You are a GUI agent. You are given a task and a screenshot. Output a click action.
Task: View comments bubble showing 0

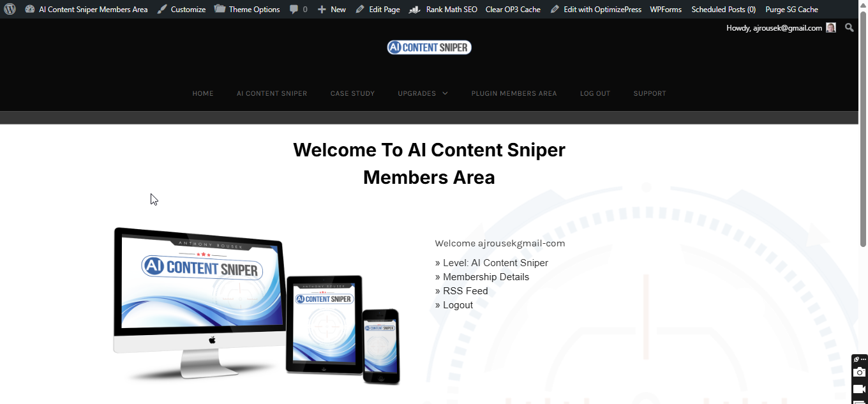click(x=298, y=10)
